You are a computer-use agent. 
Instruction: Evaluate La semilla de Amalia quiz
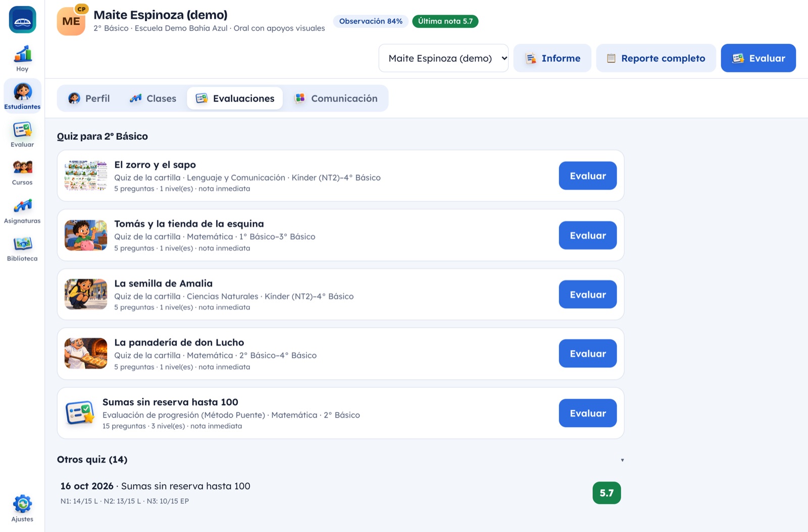click(x=588, y=294)
